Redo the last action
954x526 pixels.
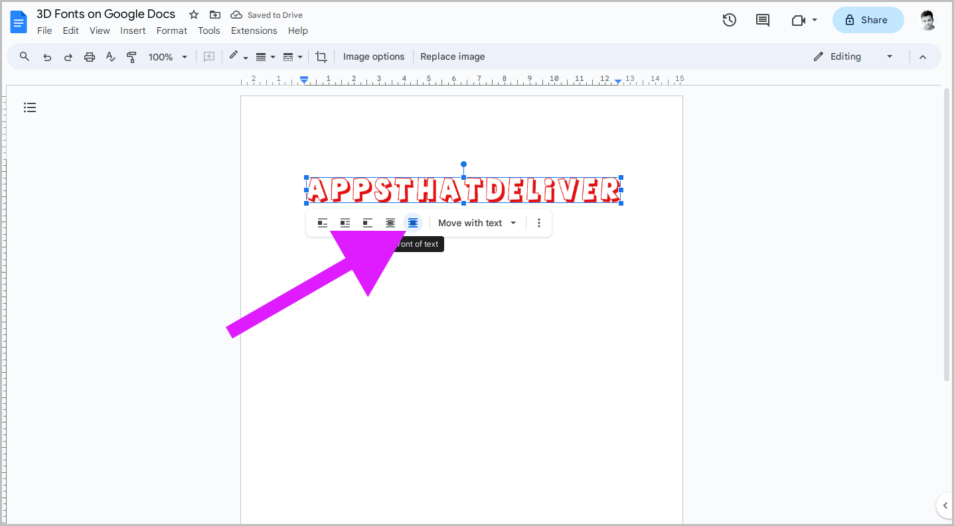click(68, 57)
